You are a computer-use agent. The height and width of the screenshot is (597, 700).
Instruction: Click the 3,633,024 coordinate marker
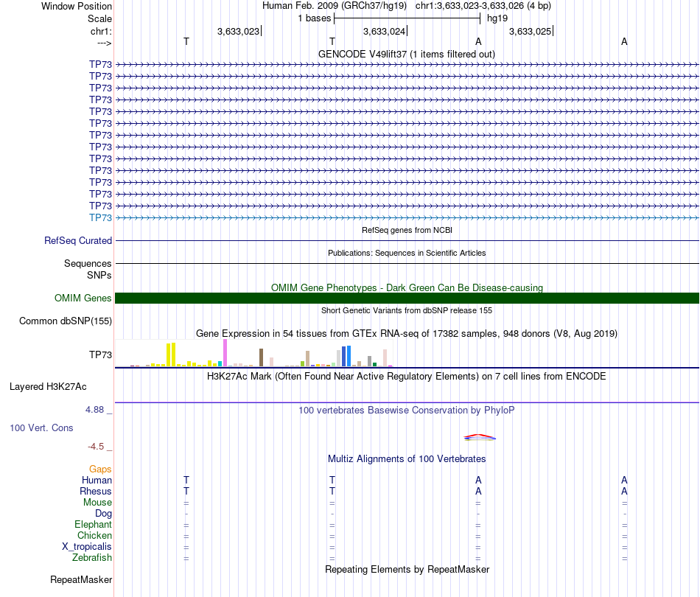click(x=385, y=31)
